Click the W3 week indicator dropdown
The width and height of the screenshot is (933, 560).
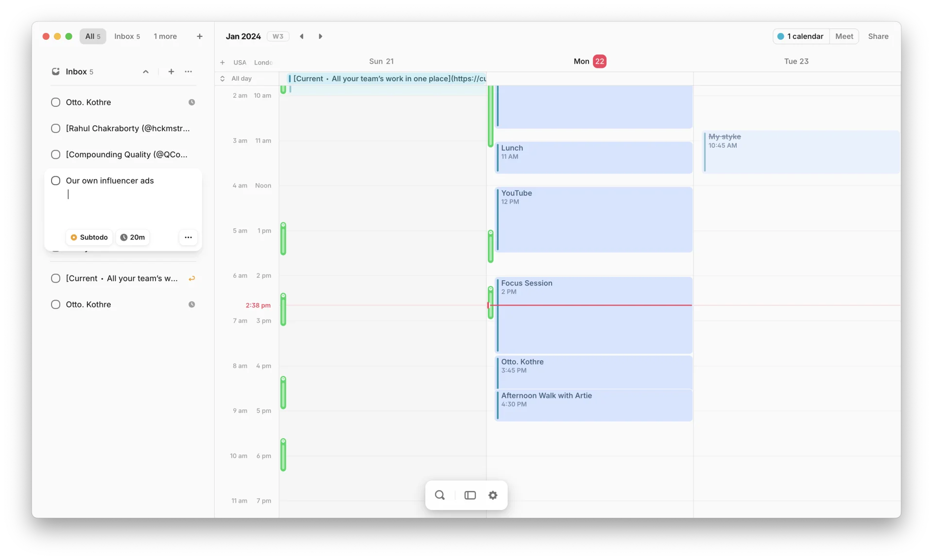click(277, 36)
